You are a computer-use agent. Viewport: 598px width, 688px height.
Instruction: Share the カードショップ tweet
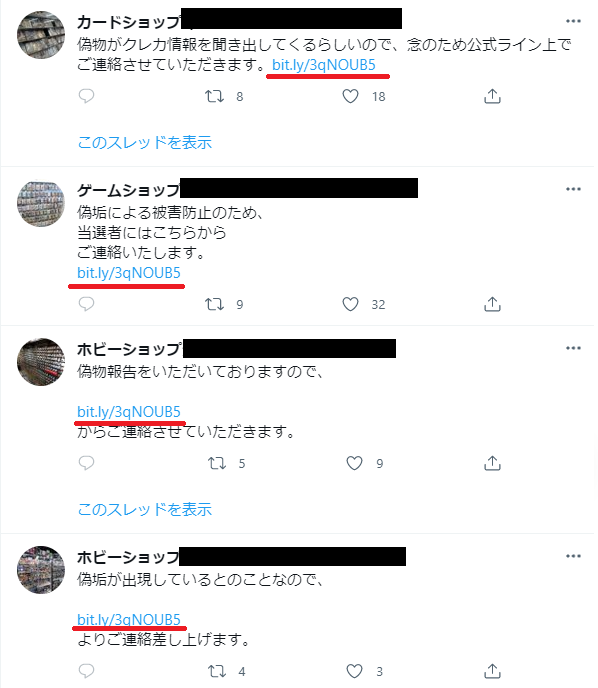point(492,96)
